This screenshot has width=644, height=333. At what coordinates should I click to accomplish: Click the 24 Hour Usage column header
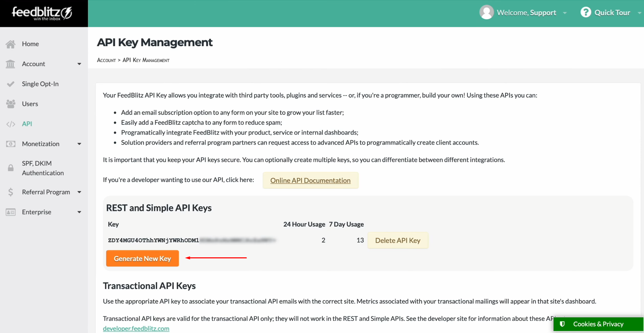tap(304, 224)
